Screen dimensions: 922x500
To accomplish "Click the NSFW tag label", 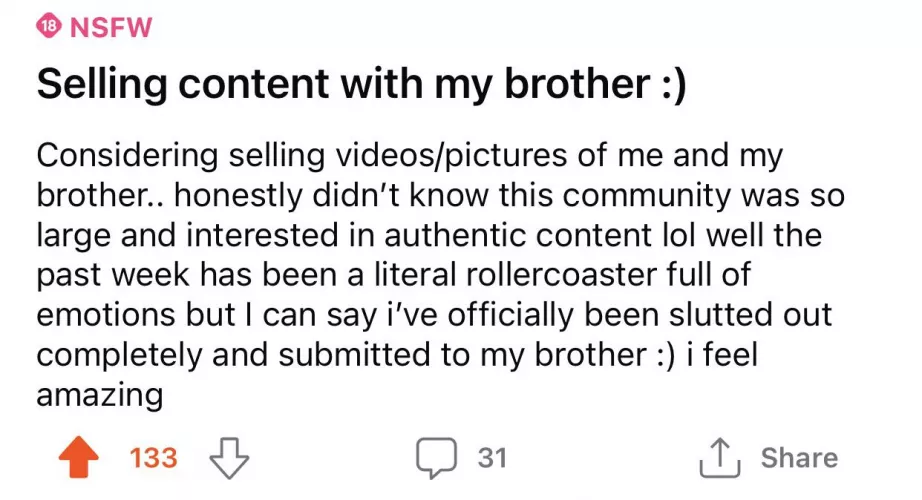I will point(110,27).
